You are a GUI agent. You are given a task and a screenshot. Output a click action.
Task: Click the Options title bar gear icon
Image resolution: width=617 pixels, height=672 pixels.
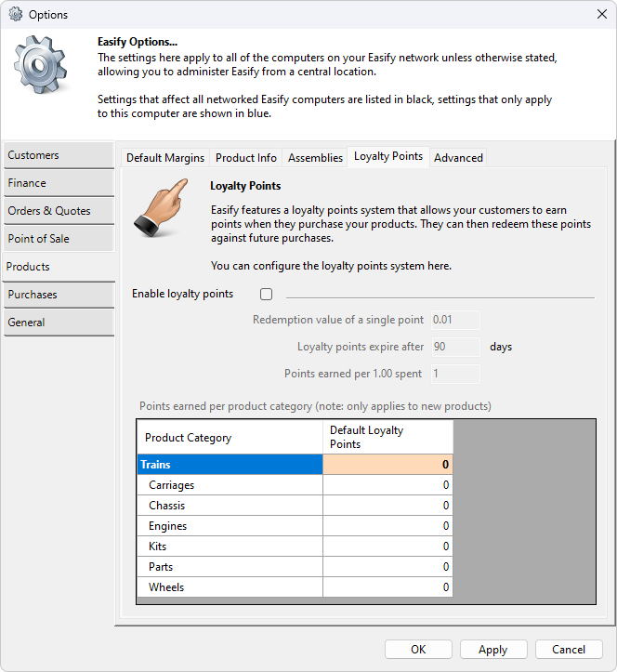[x=16, y=15]
